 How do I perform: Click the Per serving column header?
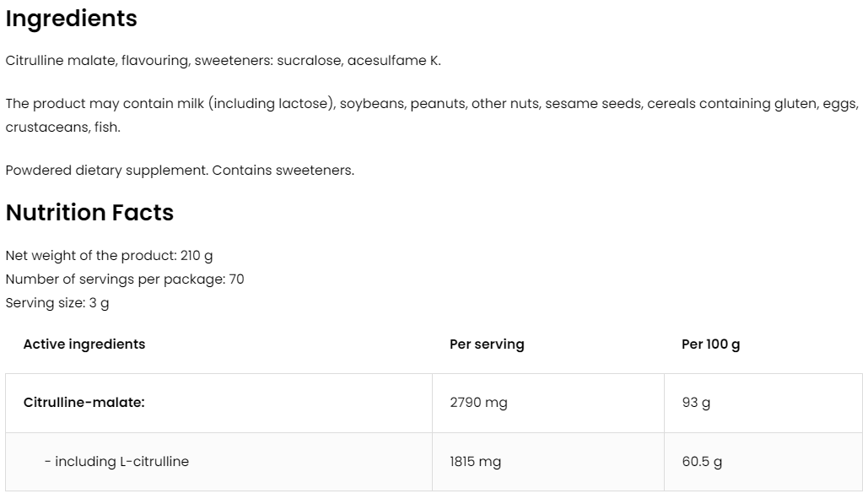pos(487,344)
